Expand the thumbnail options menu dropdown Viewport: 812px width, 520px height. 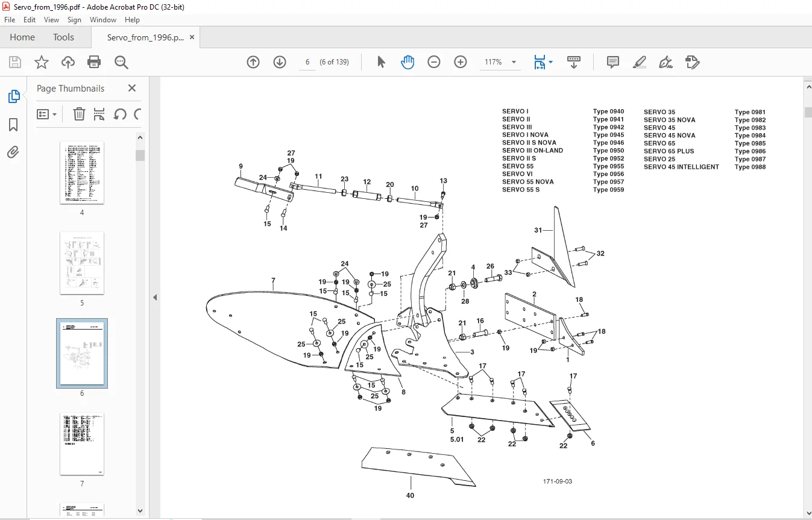47,114
